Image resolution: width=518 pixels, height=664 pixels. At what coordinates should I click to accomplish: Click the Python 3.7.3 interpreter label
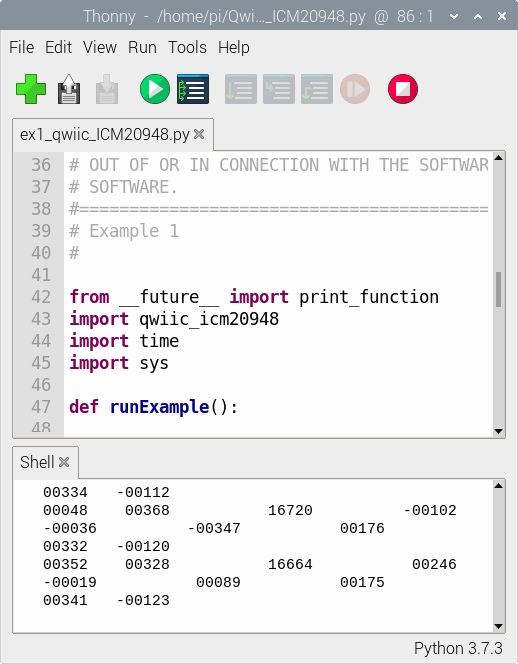[x=458, y=648]
